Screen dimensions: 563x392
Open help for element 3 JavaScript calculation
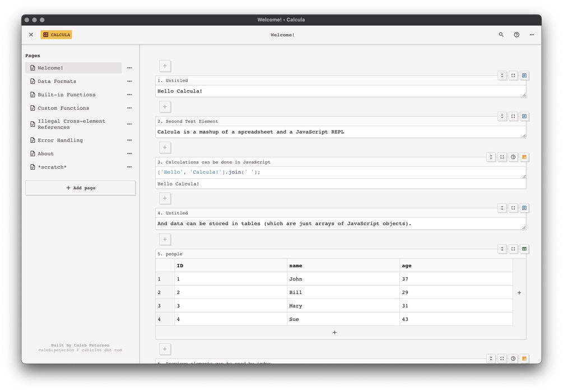click(513, 157)
